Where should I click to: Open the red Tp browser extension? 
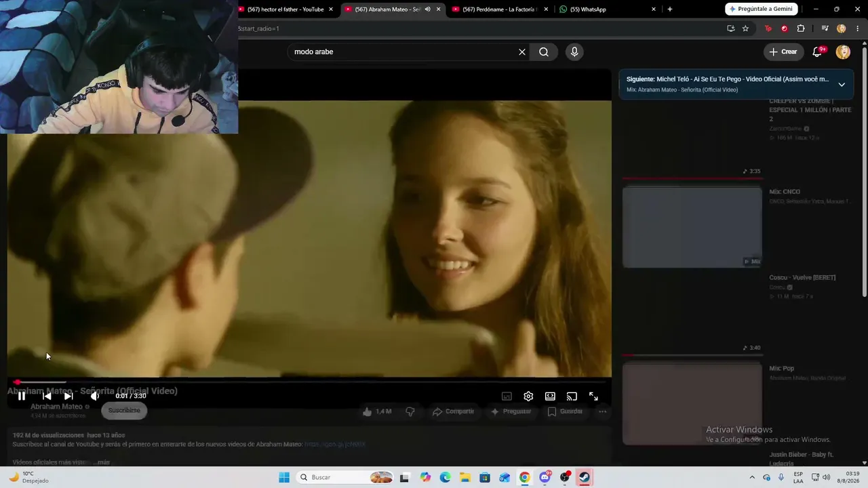coord(768,28)
